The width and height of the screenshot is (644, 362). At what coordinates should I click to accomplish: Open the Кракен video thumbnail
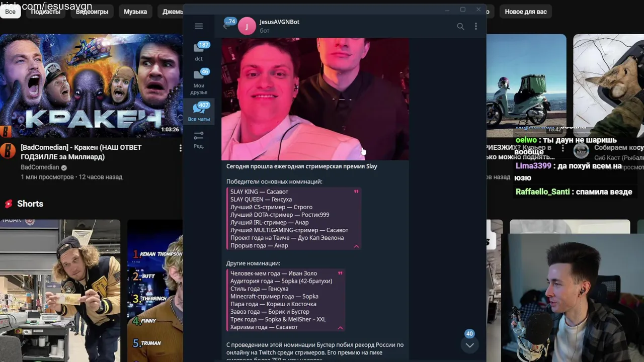click(x=91, y=85)
